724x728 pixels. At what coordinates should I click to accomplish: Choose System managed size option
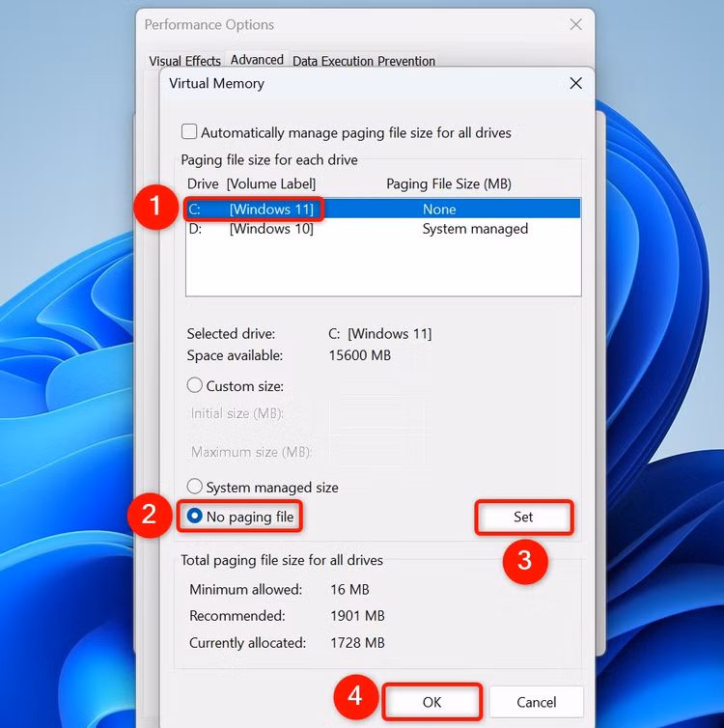(x=194, y=487)
